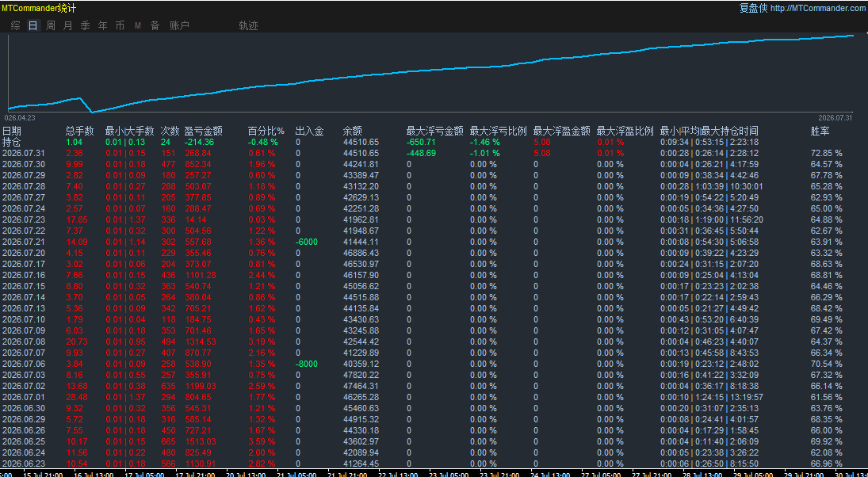868x477 pixels.
Task: Click the 次数 column header
Action: 170,132
